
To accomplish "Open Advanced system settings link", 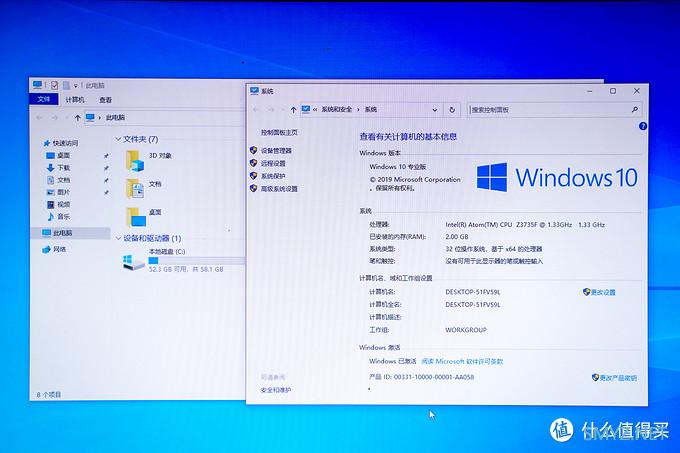I will coord(279,189).
